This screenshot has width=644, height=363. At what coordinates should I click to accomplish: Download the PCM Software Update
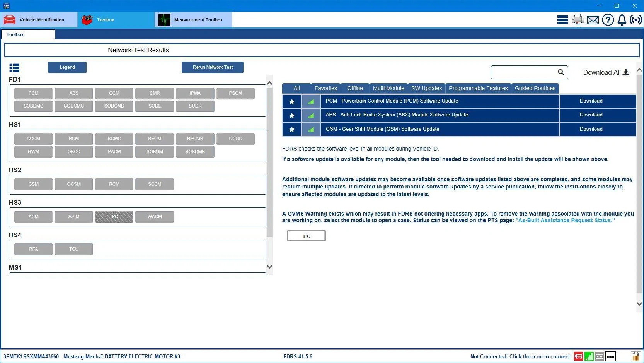pos(598,101)
